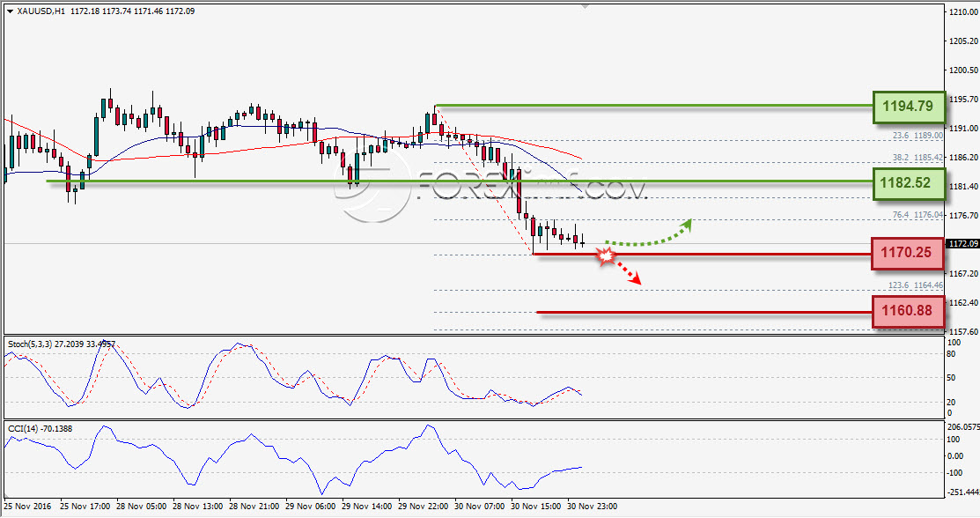Click the 20 level on Stochastic scale
This screenshot has height=518, width=980.
[x=951, y=403]
